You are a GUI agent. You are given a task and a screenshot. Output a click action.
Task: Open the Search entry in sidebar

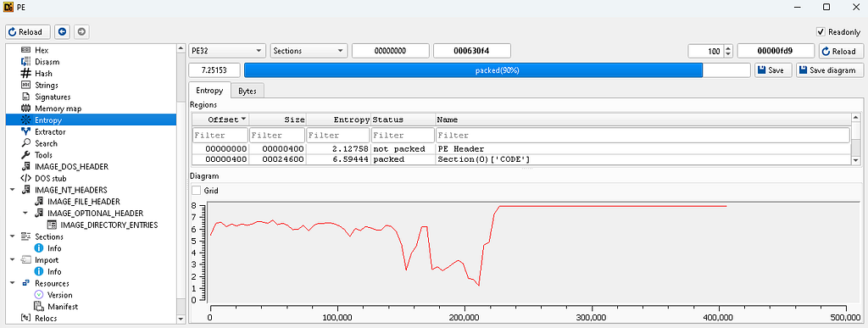tap(46, 143)
